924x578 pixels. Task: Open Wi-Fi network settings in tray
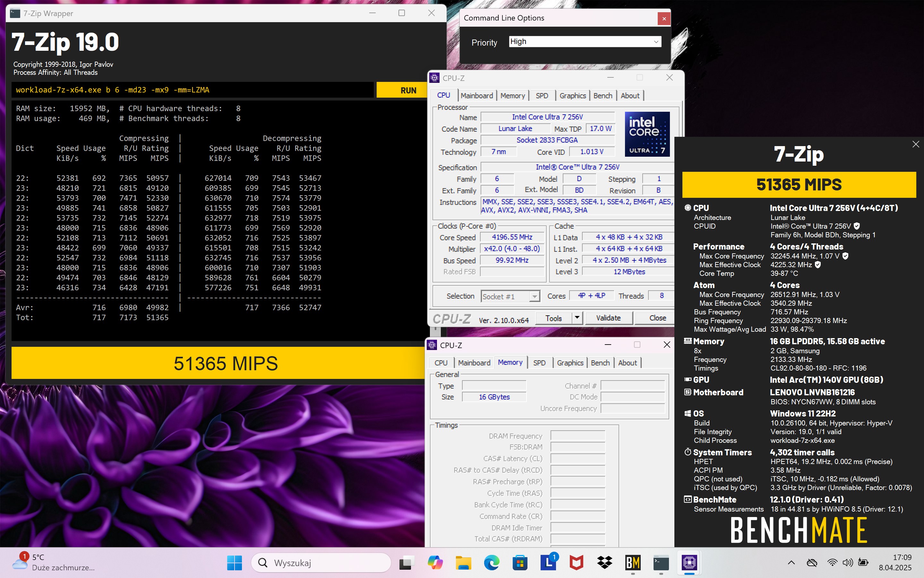click(832, 563)
